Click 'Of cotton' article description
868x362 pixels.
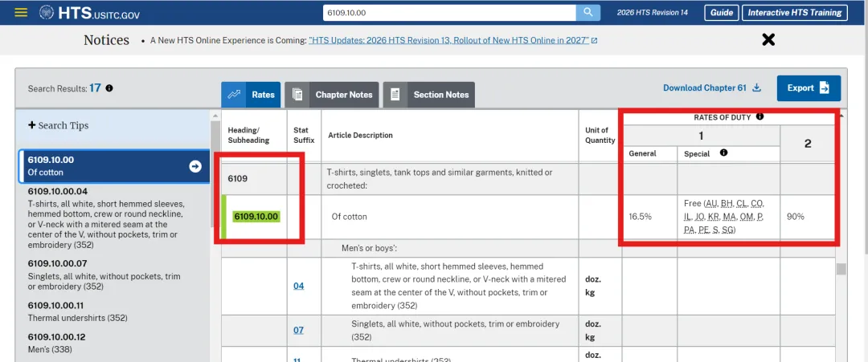click(x=350, y=217)
